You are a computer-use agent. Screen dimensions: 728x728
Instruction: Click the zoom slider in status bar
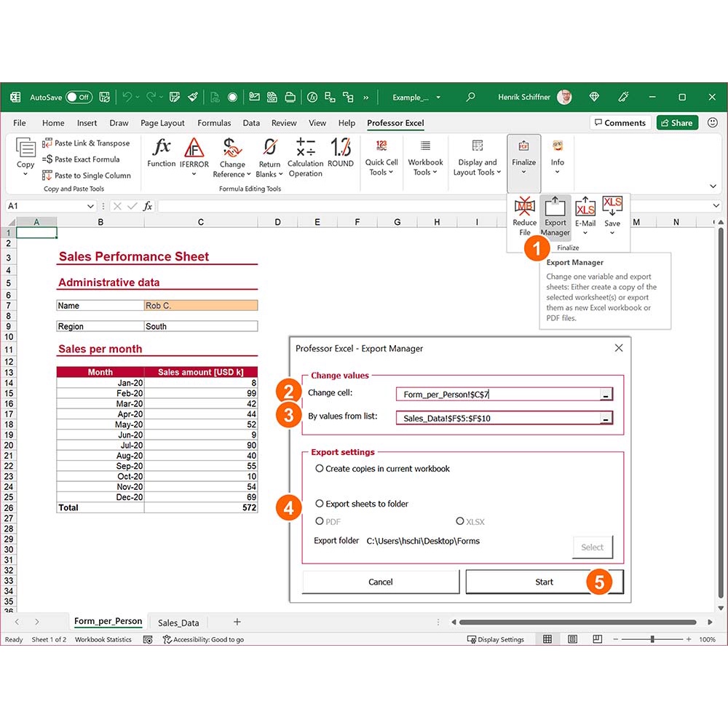click(652, 639)
